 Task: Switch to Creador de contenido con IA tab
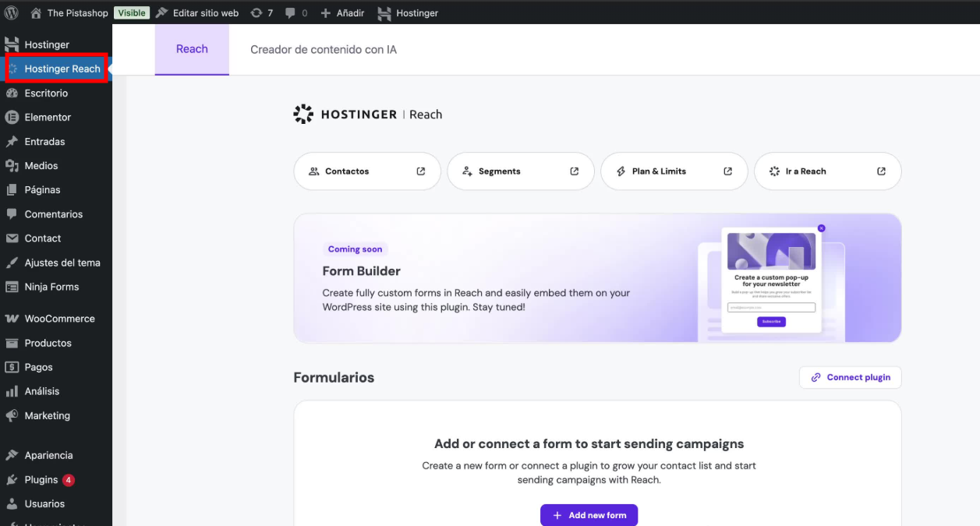[323, 49]
